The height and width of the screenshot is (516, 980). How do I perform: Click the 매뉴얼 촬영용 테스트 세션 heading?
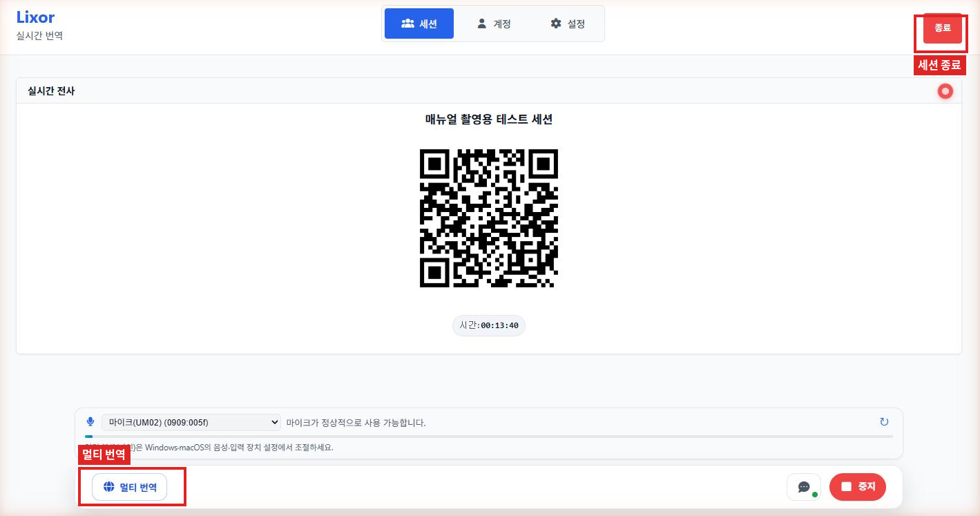click(489, 120)
